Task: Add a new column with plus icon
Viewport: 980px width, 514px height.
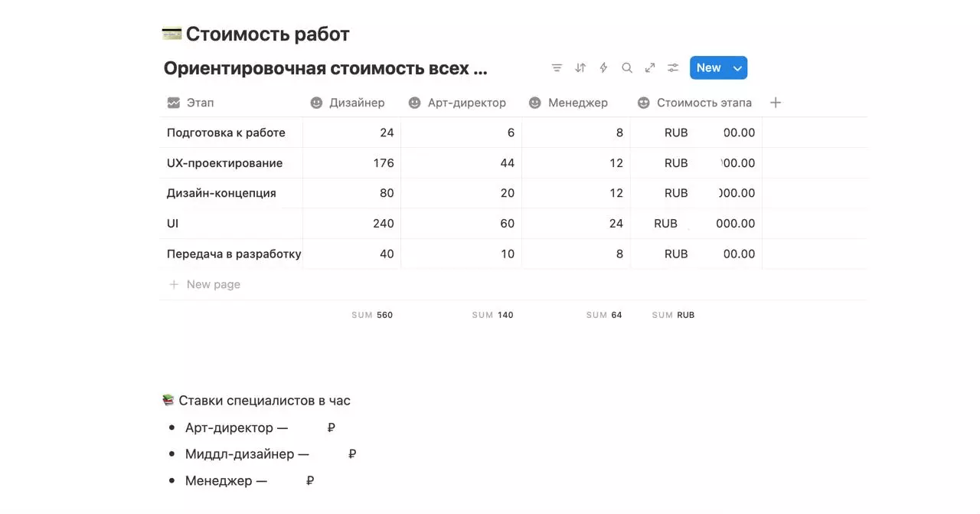Action: pyautogui.click(x=776, y=103)
